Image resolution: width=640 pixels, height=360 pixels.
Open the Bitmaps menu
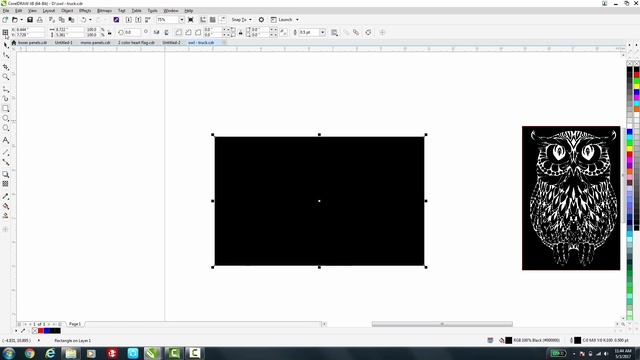coord(104,11)
